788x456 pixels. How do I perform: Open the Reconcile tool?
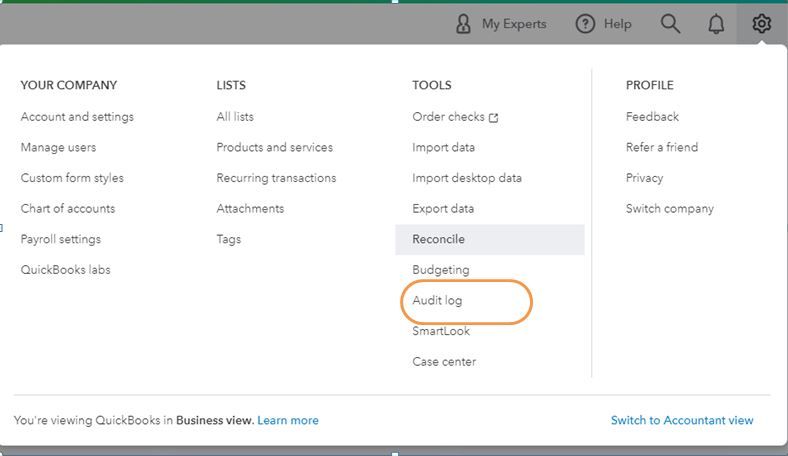point(489,239)
